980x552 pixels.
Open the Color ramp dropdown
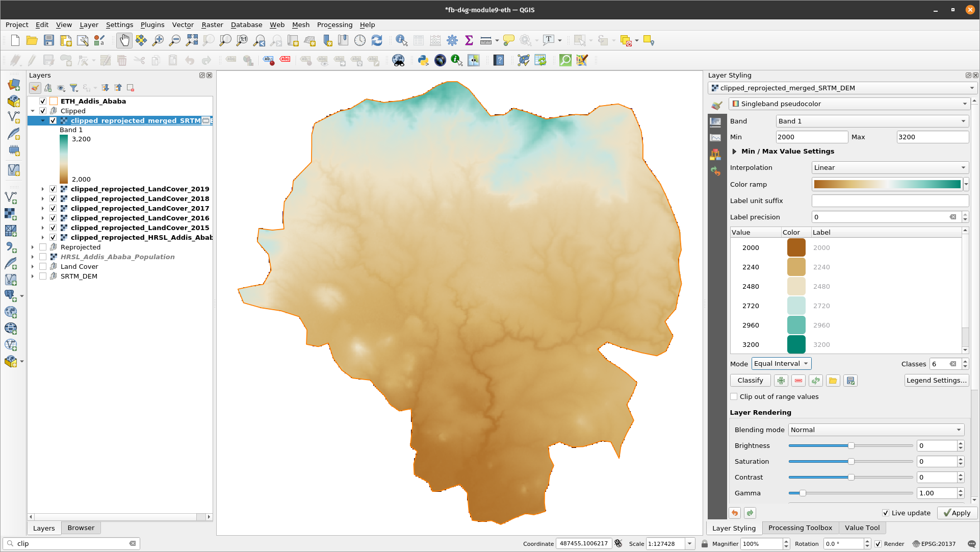966,184
